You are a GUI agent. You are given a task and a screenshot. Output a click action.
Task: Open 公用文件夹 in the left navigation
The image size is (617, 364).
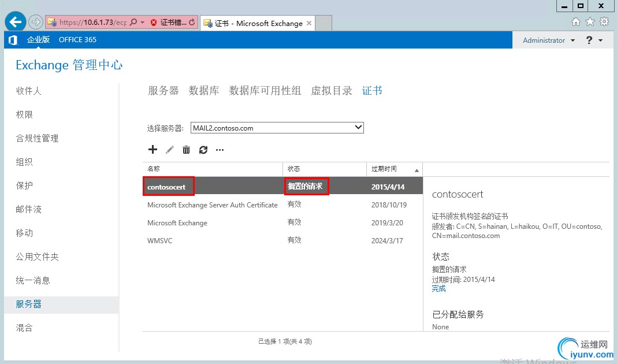pos(37,257)
